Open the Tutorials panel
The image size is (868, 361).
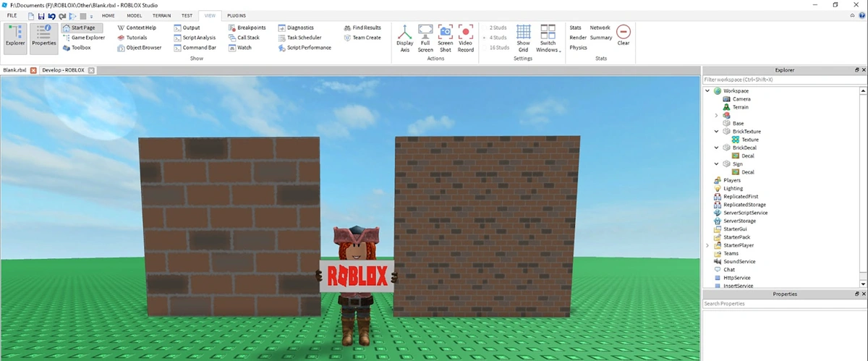click(132, 38)
